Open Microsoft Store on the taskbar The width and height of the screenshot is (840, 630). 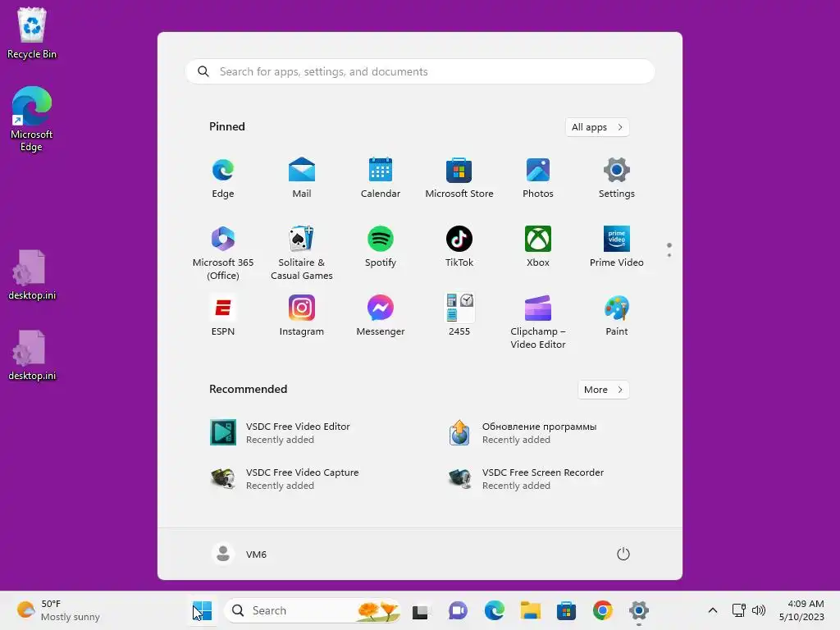566,610
